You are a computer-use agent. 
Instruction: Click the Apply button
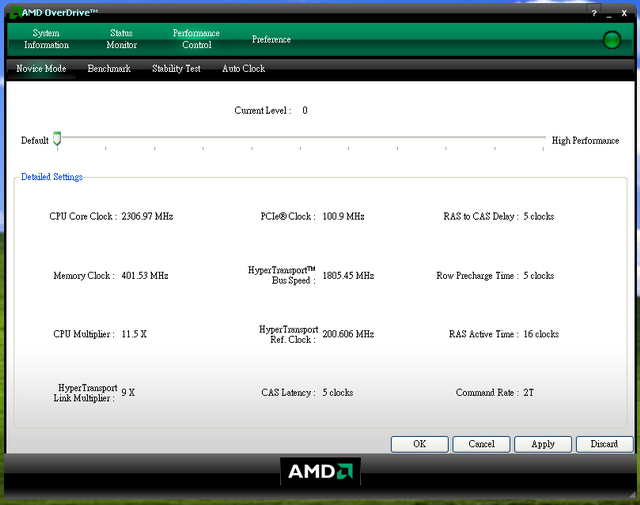point(543,444)
